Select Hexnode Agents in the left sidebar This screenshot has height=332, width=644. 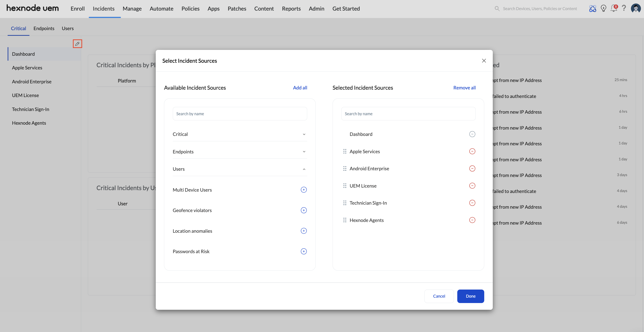tap(29, 123)
